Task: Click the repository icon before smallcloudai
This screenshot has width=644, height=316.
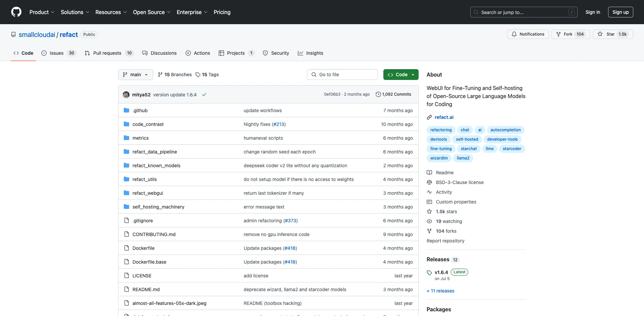Action: 13,35
